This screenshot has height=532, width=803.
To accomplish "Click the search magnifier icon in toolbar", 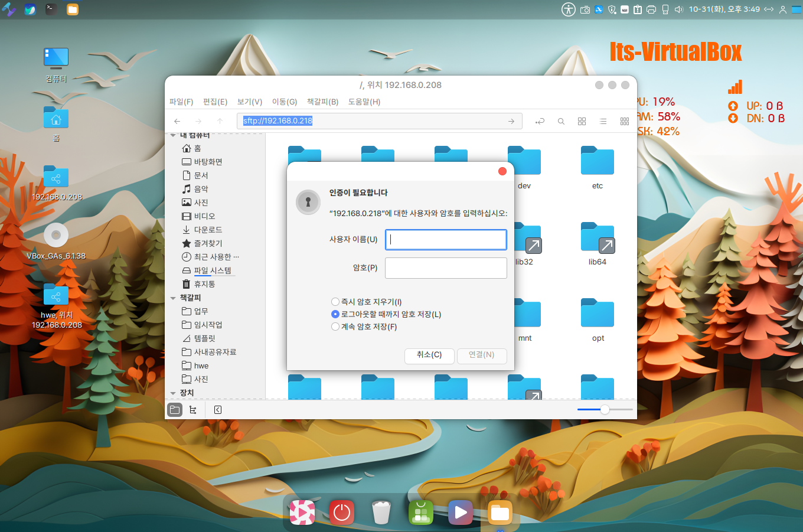I will tap(561, 121).
